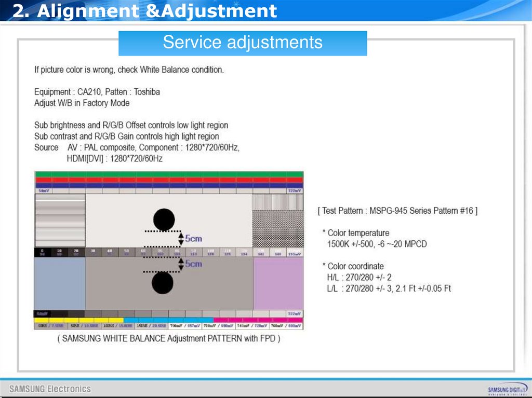Click the yellow strip at pattern bottom
The height and width of the screenshot is (398, 532).
coord(79,320)
